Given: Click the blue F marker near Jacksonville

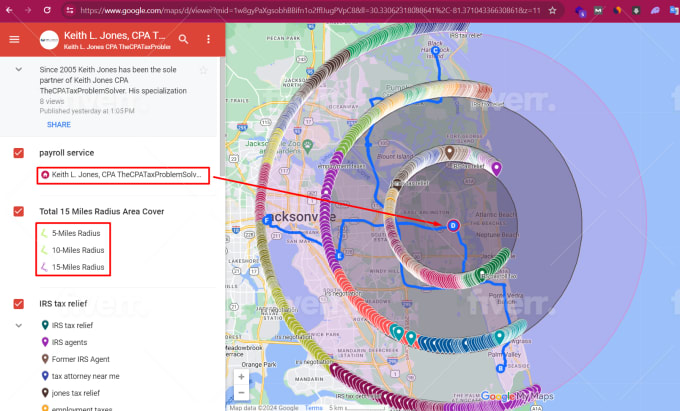Looking at the screenshot, I should tap(267, 220).
